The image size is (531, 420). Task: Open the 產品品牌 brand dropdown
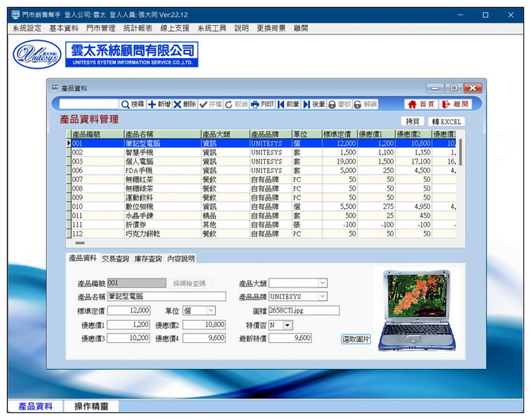coord(322,297)
